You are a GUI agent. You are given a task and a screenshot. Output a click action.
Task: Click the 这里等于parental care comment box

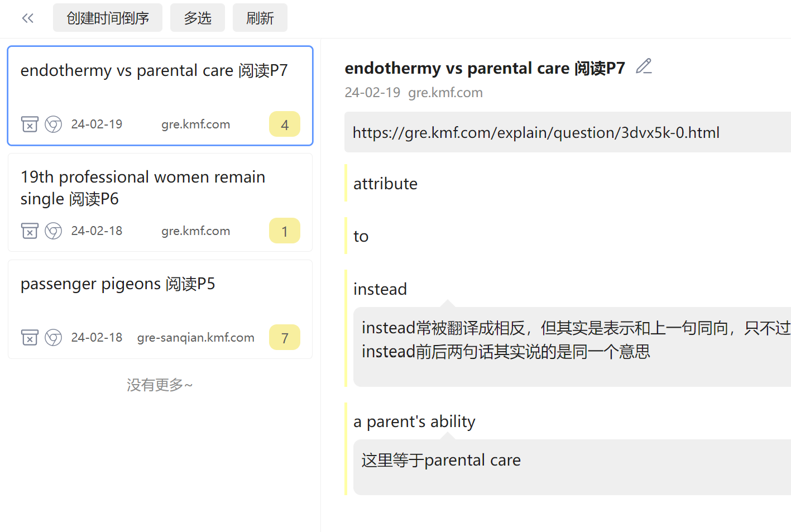coord(572,467)
